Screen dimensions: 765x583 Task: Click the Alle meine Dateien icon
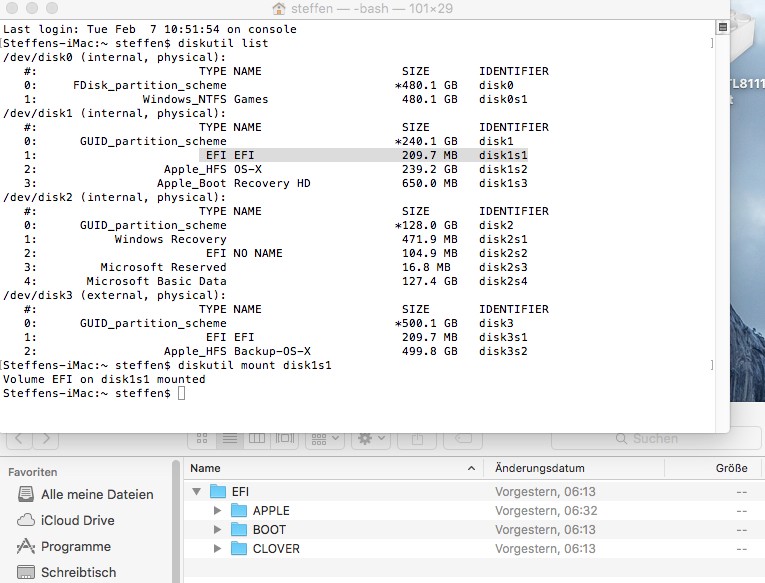coord(26,494)
